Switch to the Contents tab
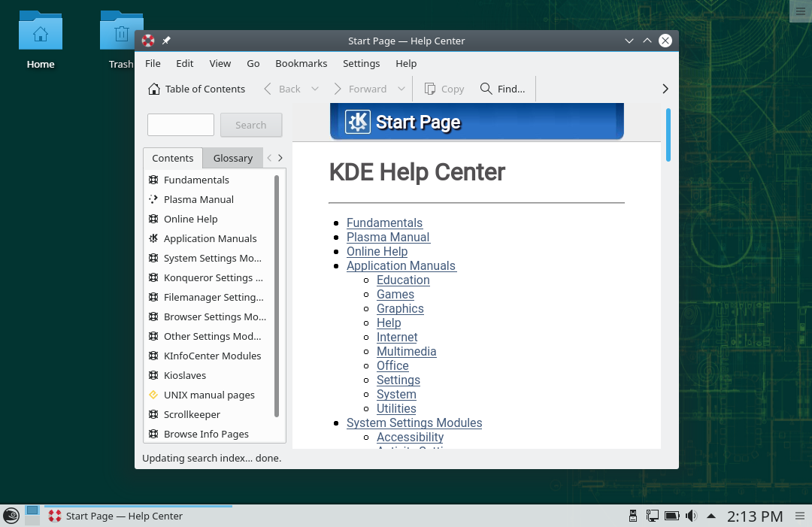The height and width of the screenshot is (527, 812). [172, 159]
